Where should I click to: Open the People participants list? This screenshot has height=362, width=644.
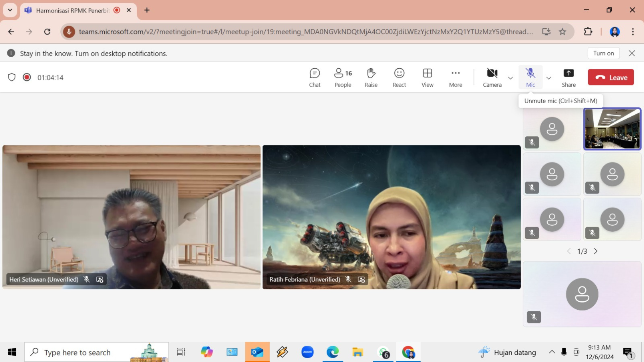(x=343, y=77)
